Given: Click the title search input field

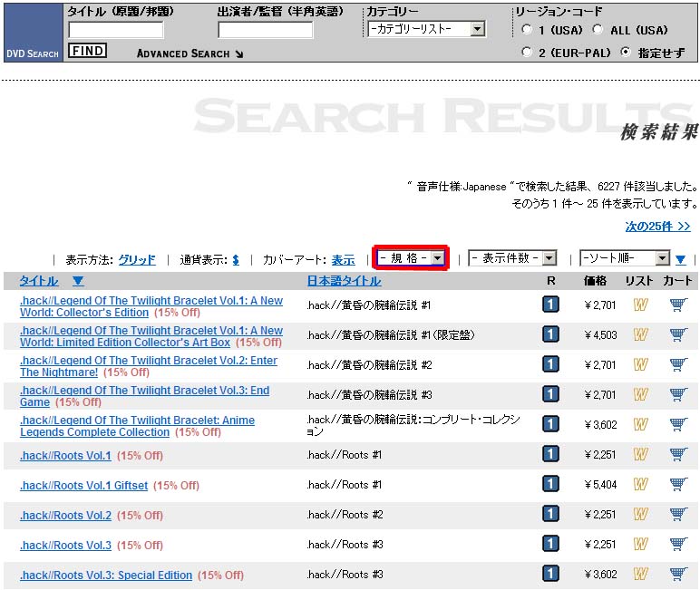Looking at the screenshot, I should [x=116, y=30].
